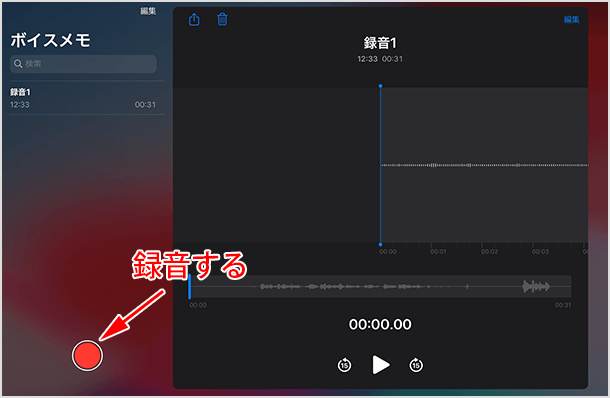Share the recording via share icon
Viewport: 610px width, 398px height.
194,19
